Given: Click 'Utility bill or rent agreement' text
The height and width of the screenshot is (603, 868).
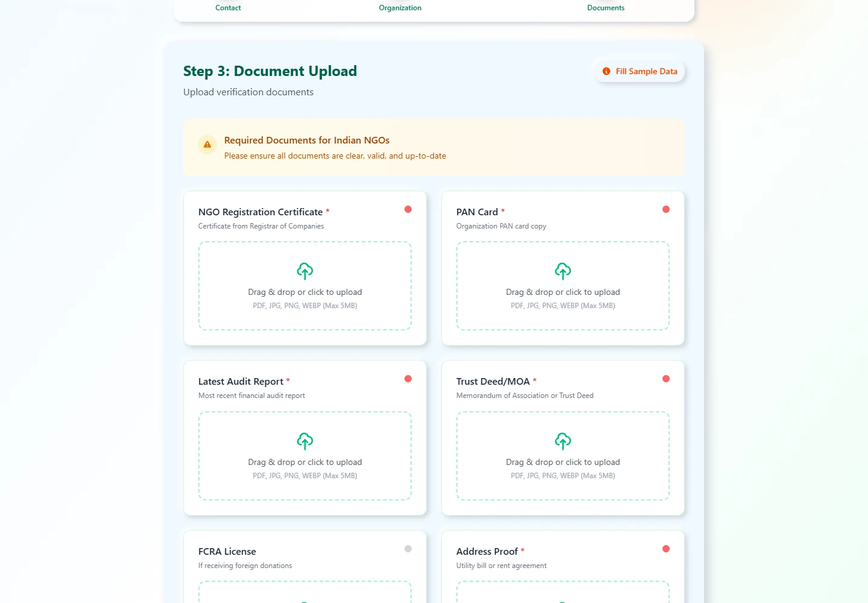Looking at the screenshot, I should click(x=502, y=566).
